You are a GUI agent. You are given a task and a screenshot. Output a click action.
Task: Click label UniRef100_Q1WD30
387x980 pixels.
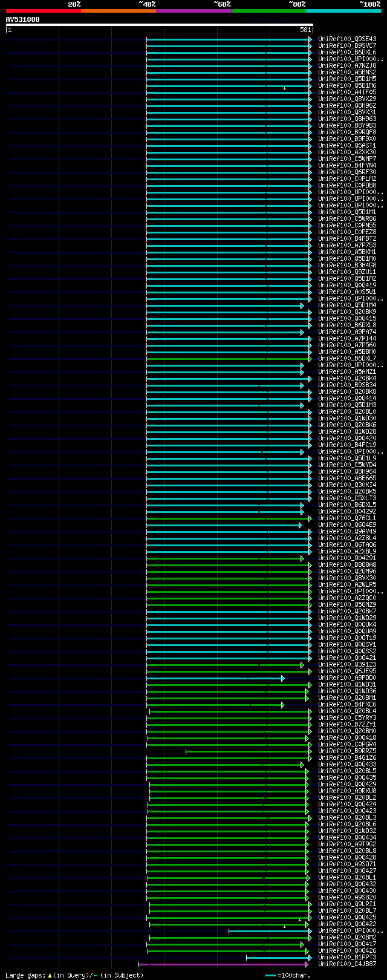coord(347,419)
